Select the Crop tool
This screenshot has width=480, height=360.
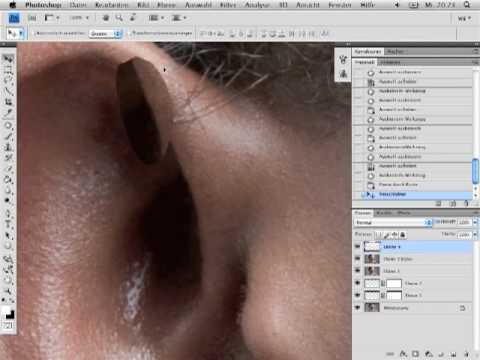tap(8, 102)
